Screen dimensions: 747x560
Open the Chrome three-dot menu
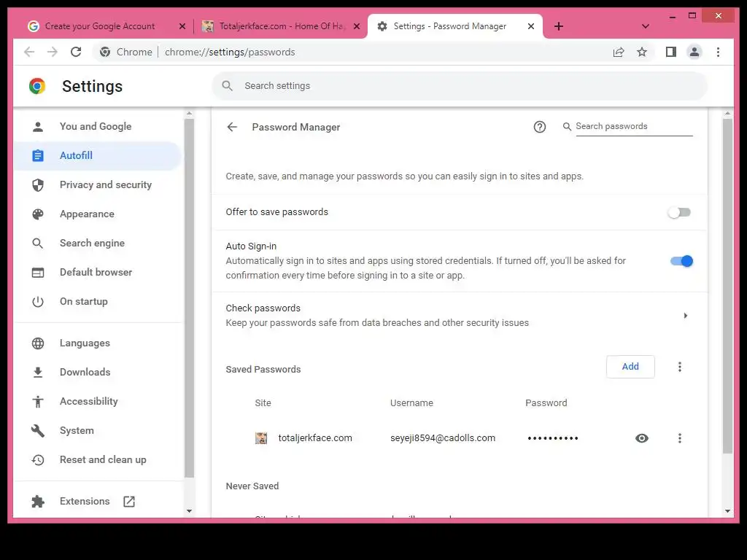pyautogui.click(x=718, y=52)
